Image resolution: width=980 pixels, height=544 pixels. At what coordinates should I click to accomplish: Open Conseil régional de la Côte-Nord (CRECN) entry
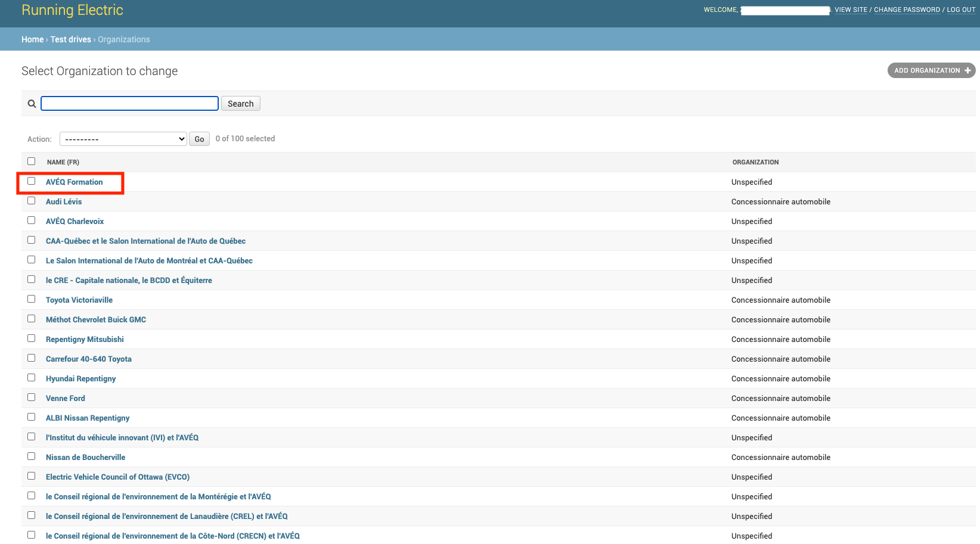(173, 536)
